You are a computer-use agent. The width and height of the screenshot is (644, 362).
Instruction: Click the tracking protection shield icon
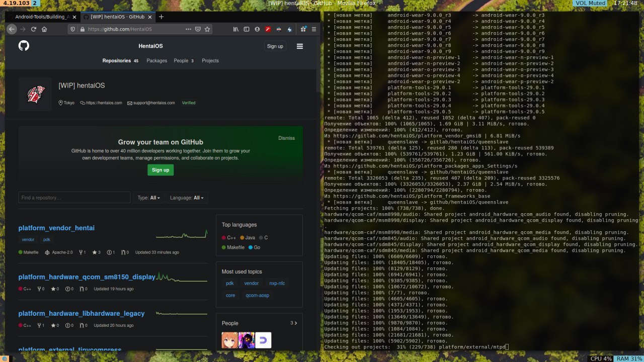pos(73,29)
